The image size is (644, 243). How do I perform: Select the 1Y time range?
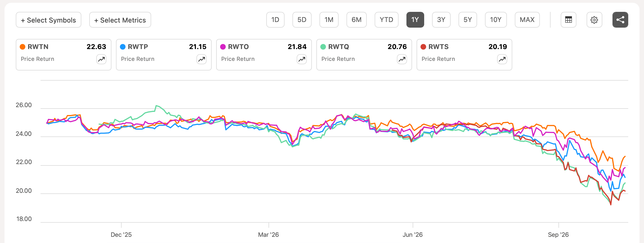[415, 20]
